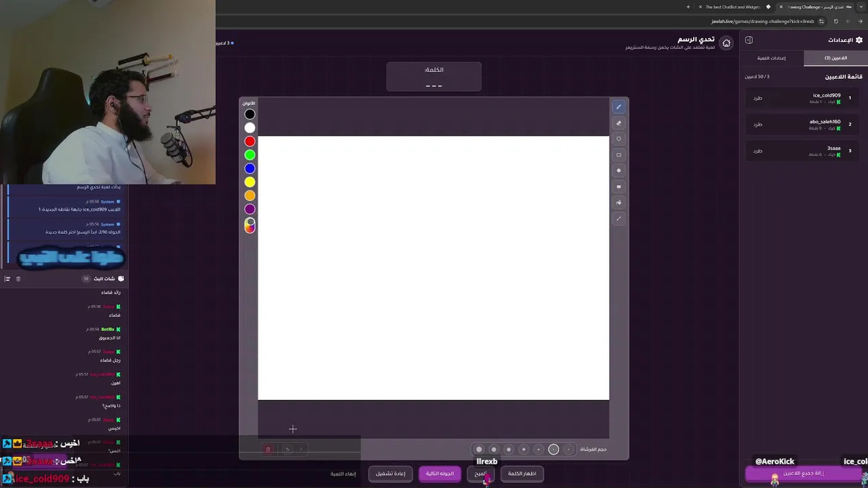
Task: Choose the second-largest brush size
Action: click(494, 449)
